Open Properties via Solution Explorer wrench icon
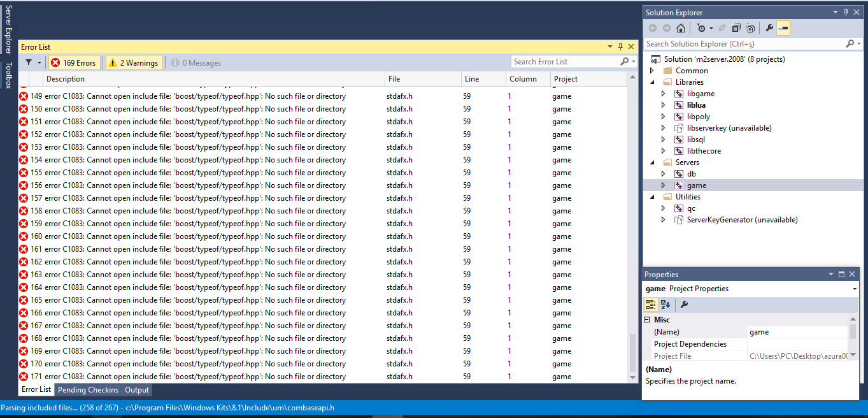The width and height of the screenshot is (868, 418). (x=769, y=28)
